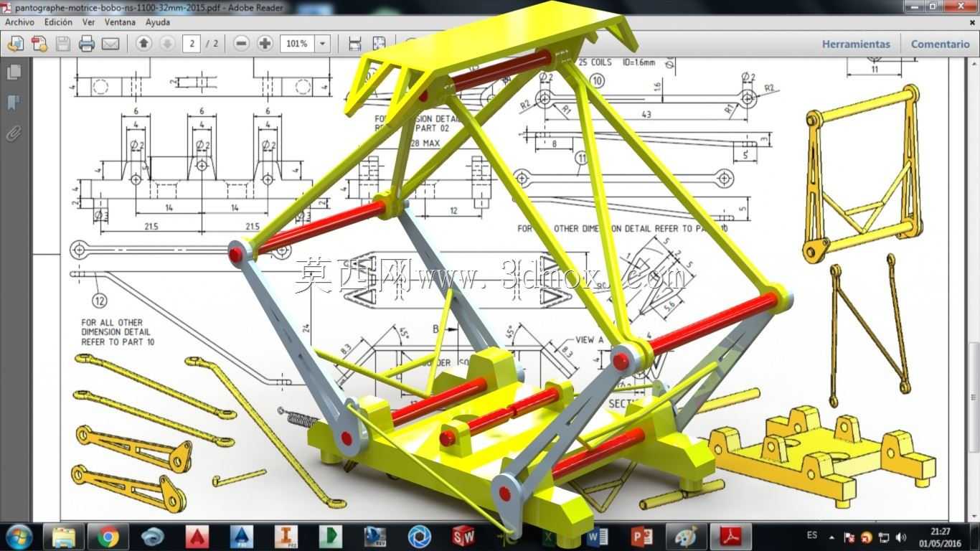Click the network tray icon
Screen dimensions: 980x551
click(x=884, y=537)
